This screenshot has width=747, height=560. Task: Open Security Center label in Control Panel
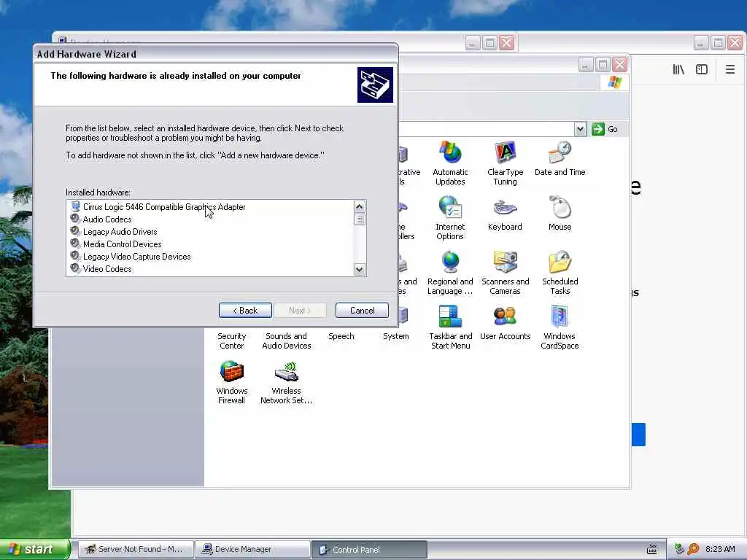[231, 341]
